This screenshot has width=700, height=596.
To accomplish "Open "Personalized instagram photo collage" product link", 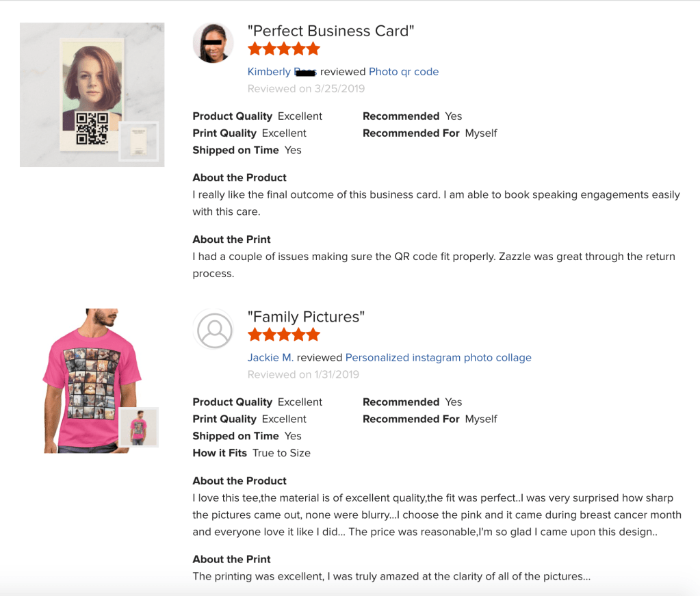I will coord(438,358).
